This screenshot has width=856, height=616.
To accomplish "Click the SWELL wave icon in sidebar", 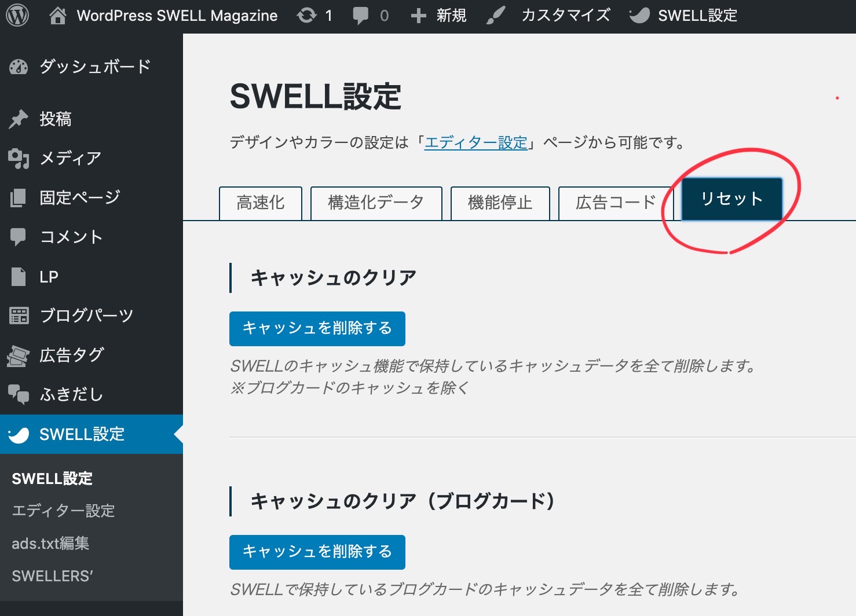I will [19, 434].
